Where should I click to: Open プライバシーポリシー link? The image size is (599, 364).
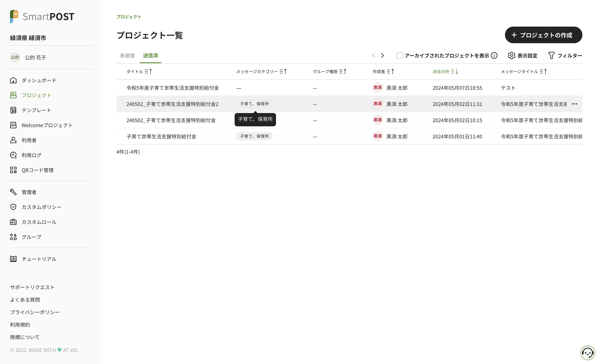point(35,312)
